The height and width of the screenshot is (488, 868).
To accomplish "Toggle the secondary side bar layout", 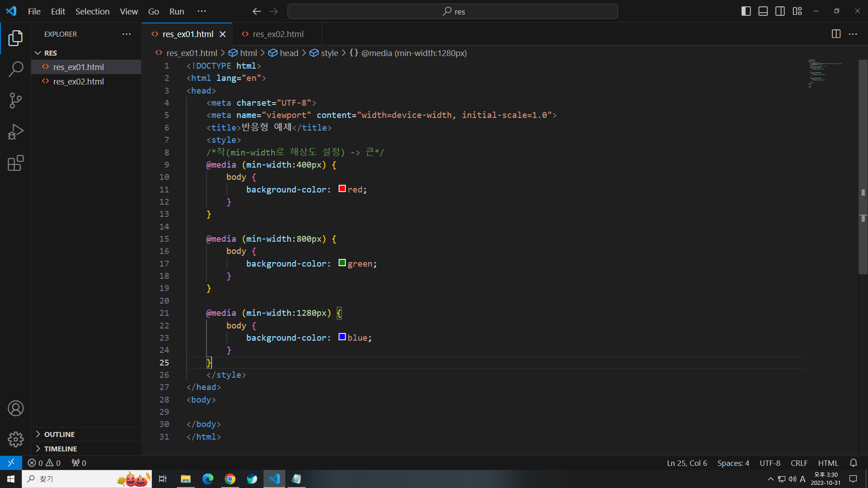I will pyautogui.click(x=780, y=11).
